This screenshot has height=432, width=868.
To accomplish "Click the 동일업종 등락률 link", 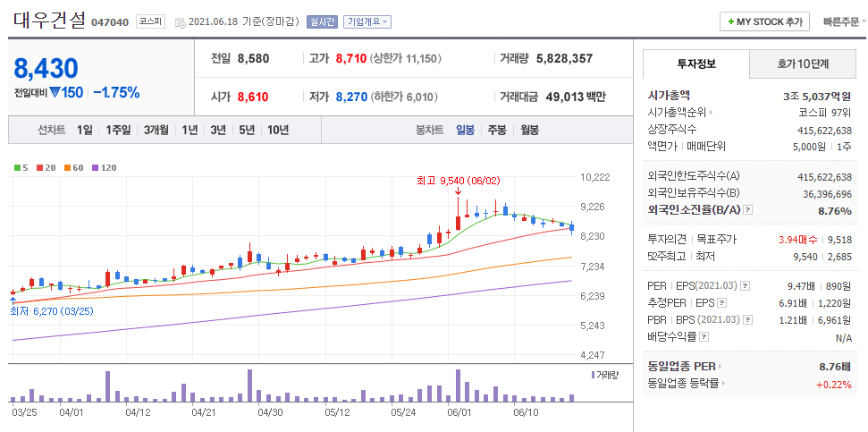I will (684, 384).
